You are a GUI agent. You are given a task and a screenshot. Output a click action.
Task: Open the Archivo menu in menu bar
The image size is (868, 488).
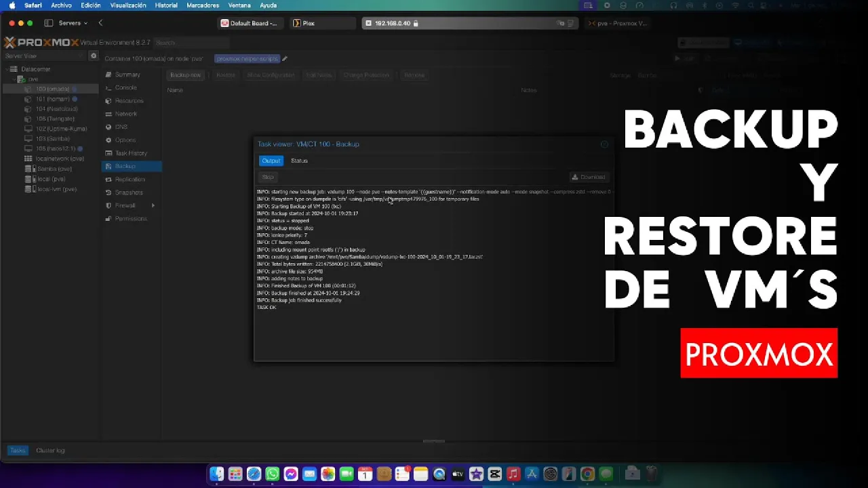tap(61, 5)
